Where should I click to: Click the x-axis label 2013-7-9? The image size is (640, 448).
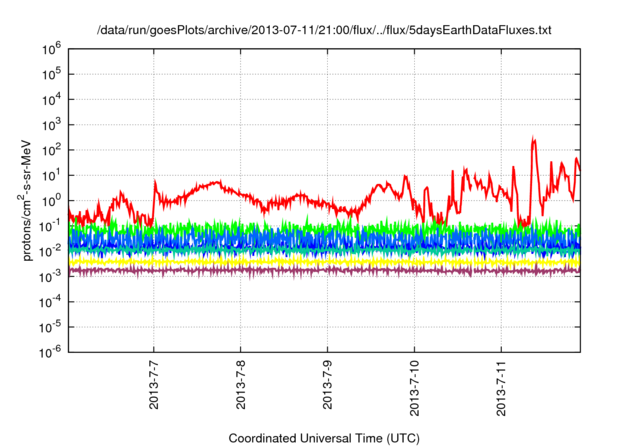pos(328,385)
